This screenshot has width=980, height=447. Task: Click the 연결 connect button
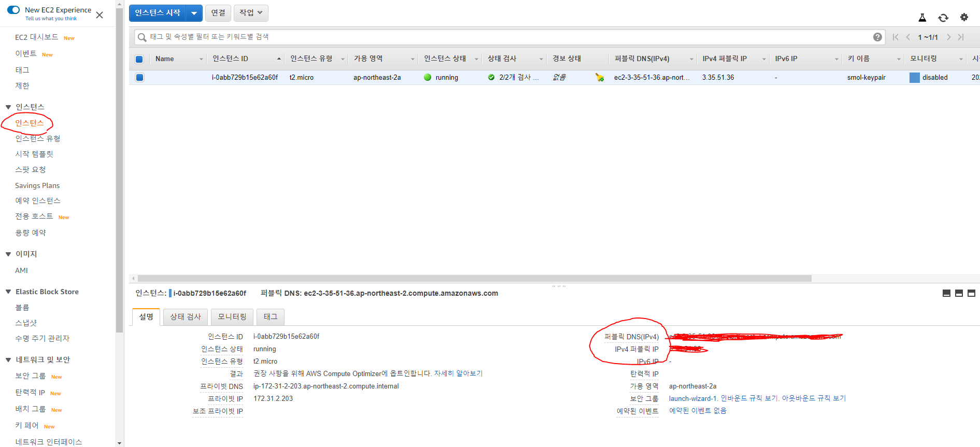[x=218, y=13]
